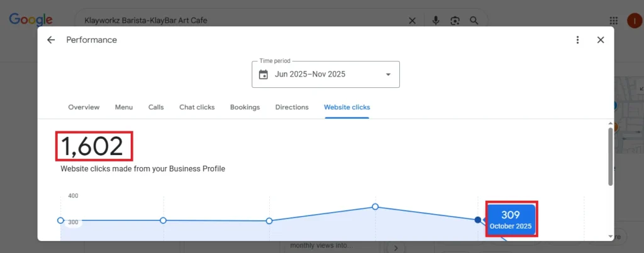Start voice search with microphone icon
The height and width of the screenshot is (253, 644).
tap(436, 21)
